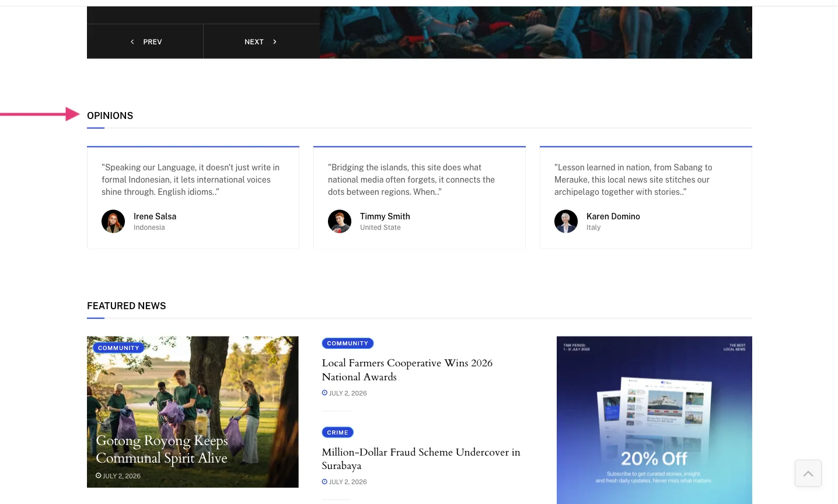The width and height of the screenshot is (838, 504).
Task: Select the OPINIONS section heading
Action: pyautogui.click(x=110, y=116)
